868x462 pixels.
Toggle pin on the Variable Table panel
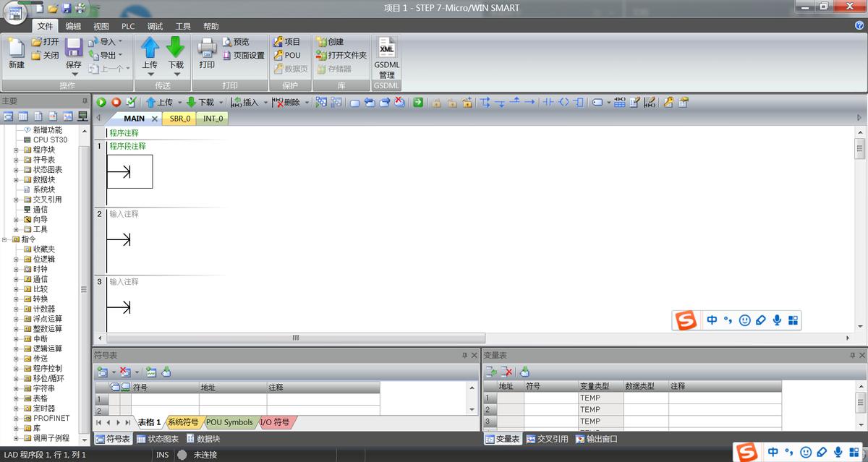pyautogui.click(x=852, y=356)
